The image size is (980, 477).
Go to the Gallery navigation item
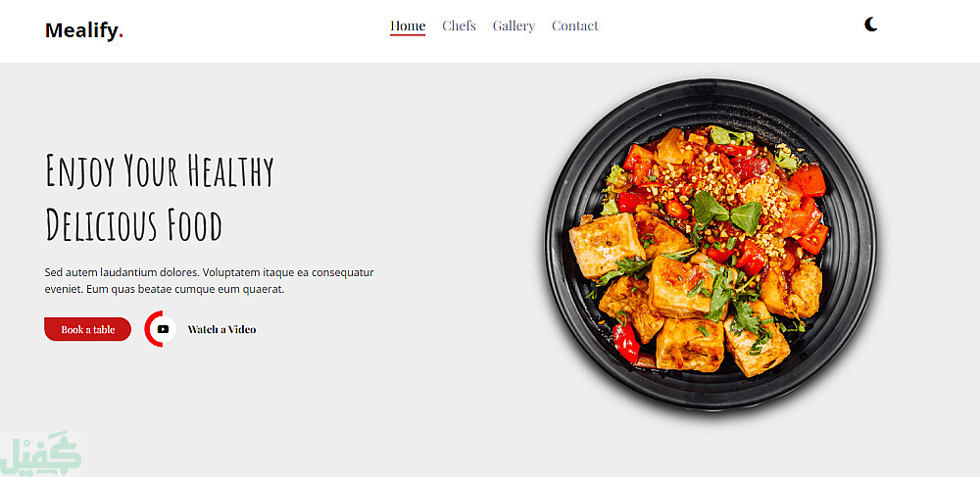tap(514, 25)
